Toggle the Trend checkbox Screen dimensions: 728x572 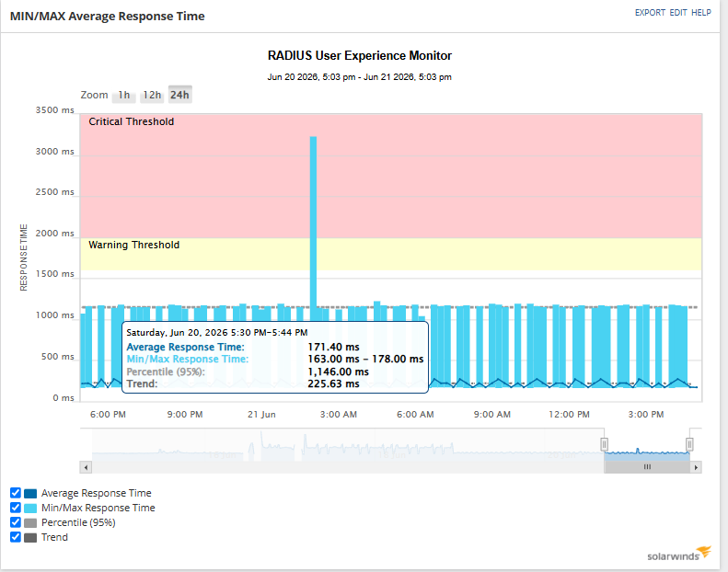[x=16, y=537]
